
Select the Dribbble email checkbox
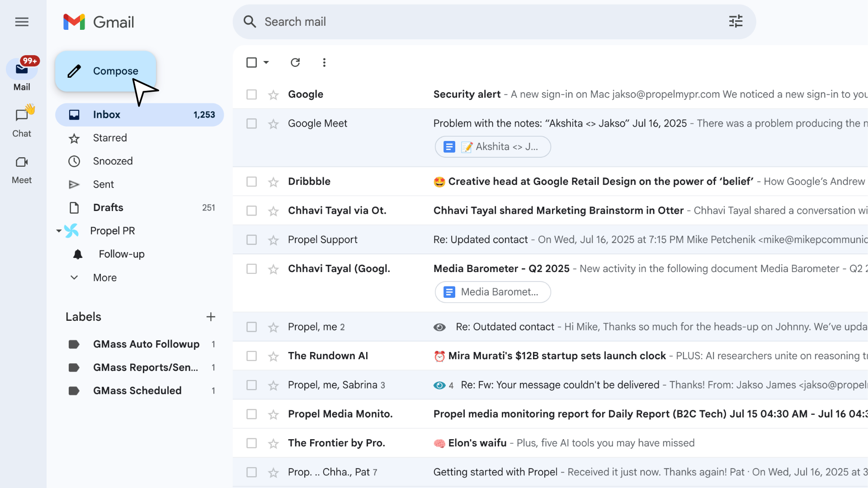(251, 182)
